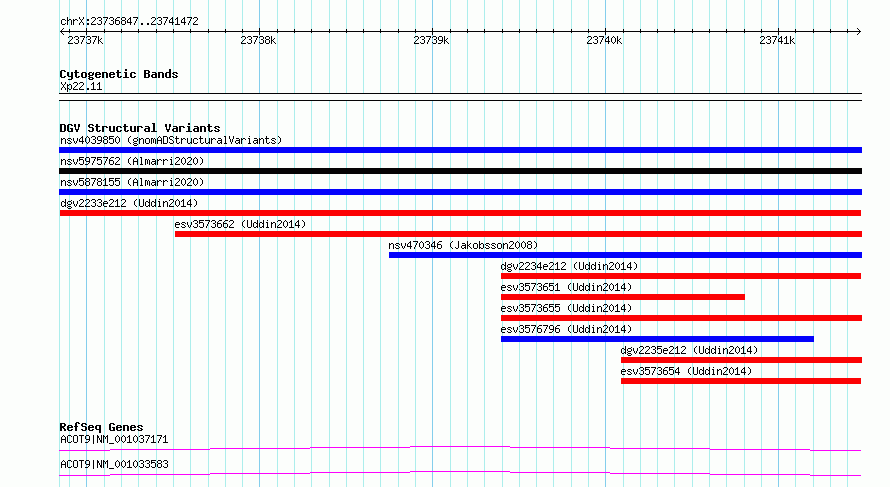Select the short esv3573651 red bar
The image size is (890, 487).
point(623,297)
